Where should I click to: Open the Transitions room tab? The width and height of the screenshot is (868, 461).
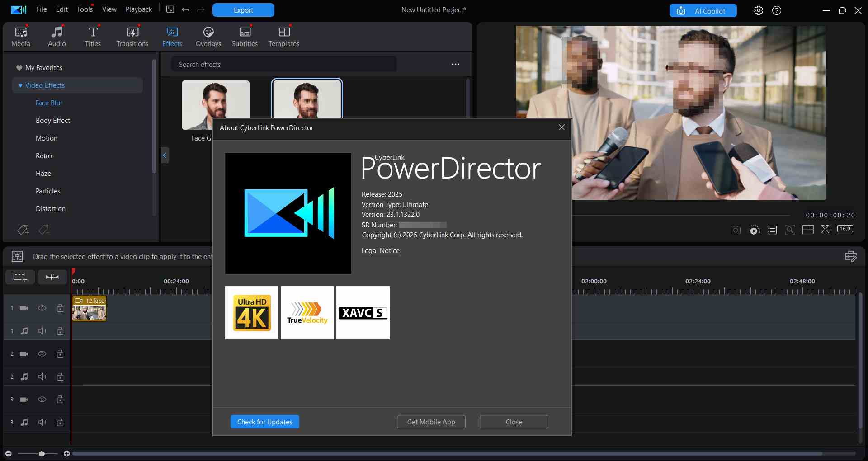pos(132,37)
